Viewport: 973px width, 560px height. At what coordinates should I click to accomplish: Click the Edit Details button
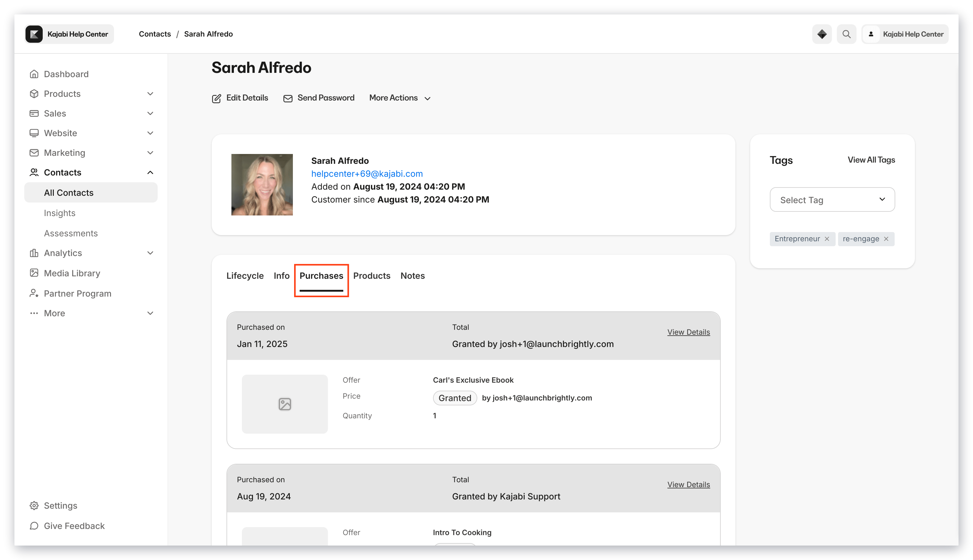240,98
